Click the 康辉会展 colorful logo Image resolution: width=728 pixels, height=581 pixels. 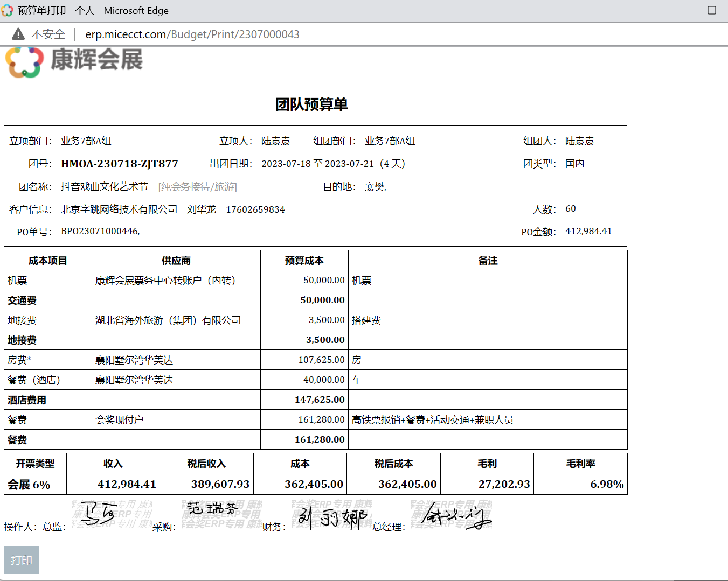[x=24, y=62]
